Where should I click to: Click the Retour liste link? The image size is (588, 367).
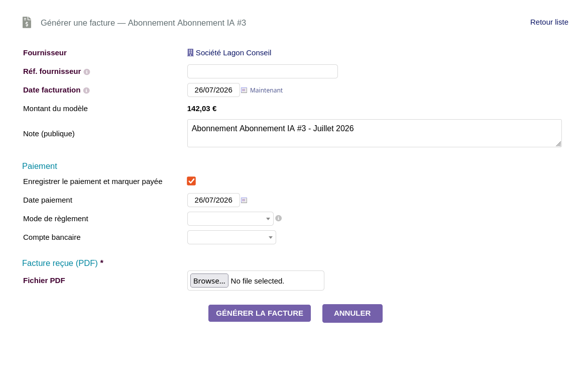point(549,22)
